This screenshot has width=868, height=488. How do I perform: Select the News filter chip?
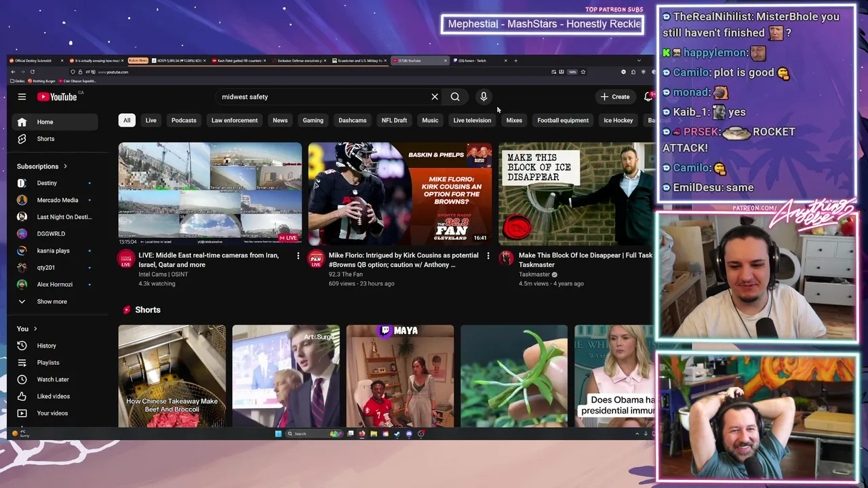280,121
